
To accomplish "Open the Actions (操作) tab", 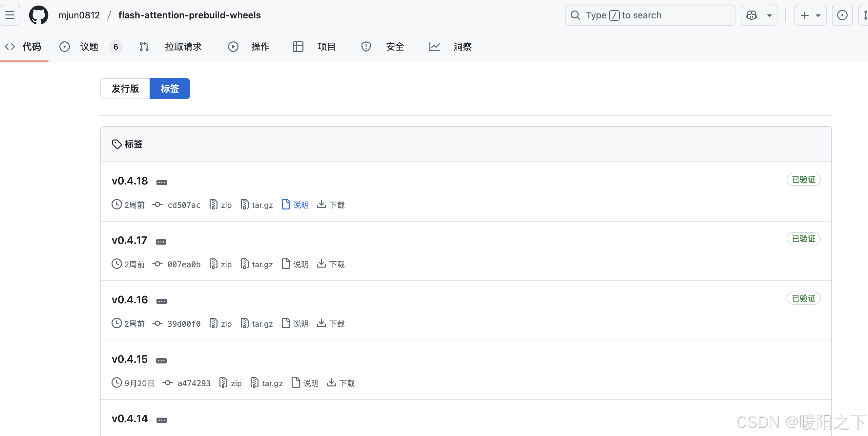I will (x=260, y=47).
